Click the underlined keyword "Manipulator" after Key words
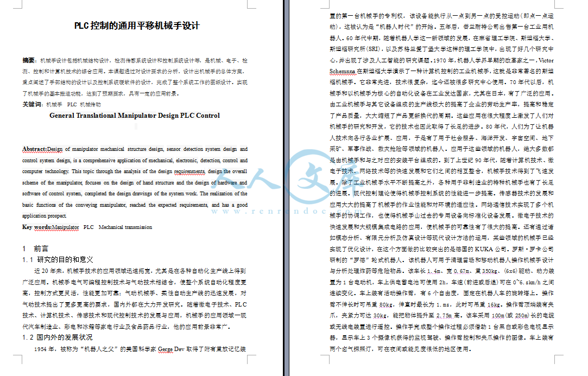The width and height of the screenshot is (588, 376). click(65, 227)
